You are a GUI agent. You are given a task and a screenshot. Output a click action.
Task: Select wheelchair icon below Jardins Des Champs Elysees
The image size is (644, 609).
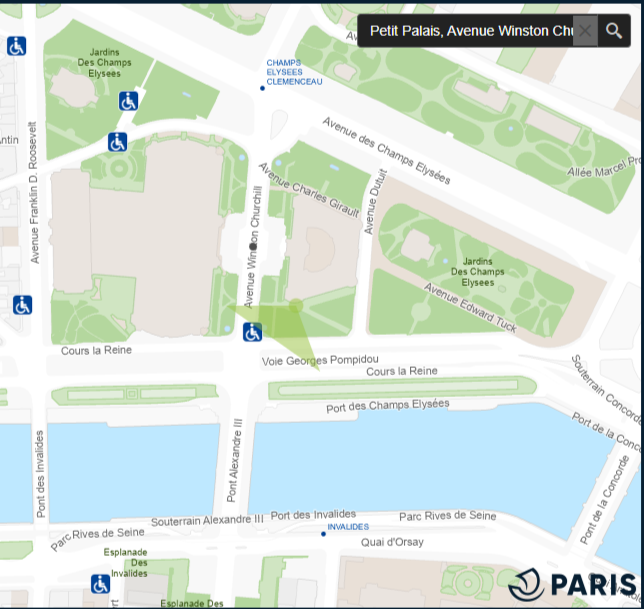click(x=129, y=101)
